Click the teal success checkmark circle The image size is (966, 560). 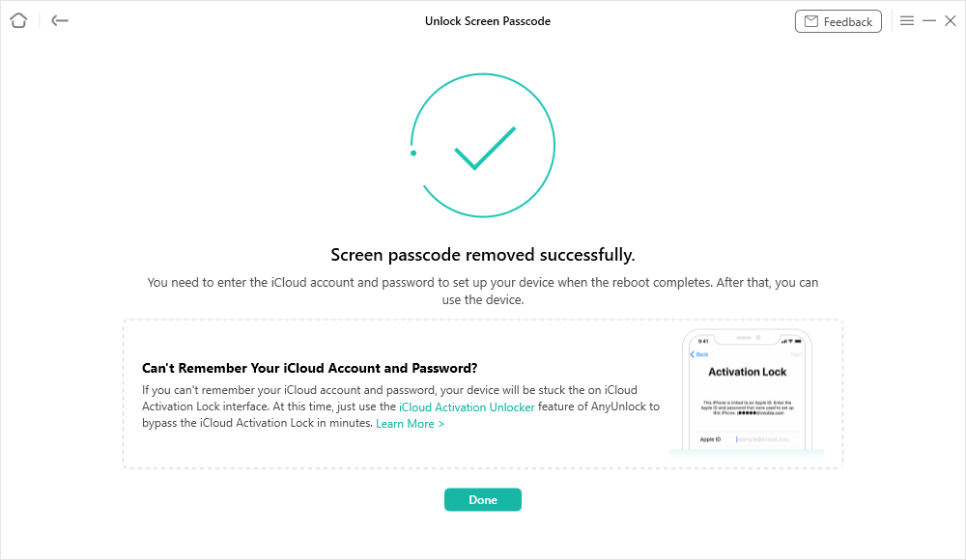483,145
